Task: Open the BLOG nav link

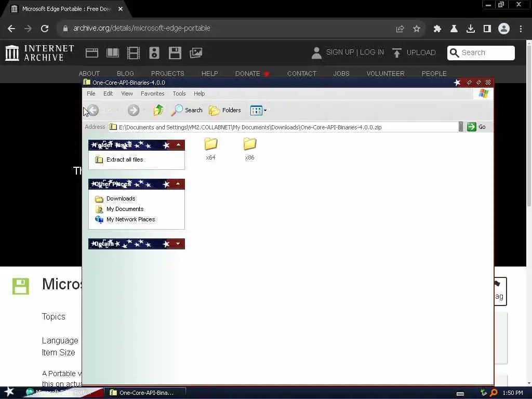Action: coord(125,74)
